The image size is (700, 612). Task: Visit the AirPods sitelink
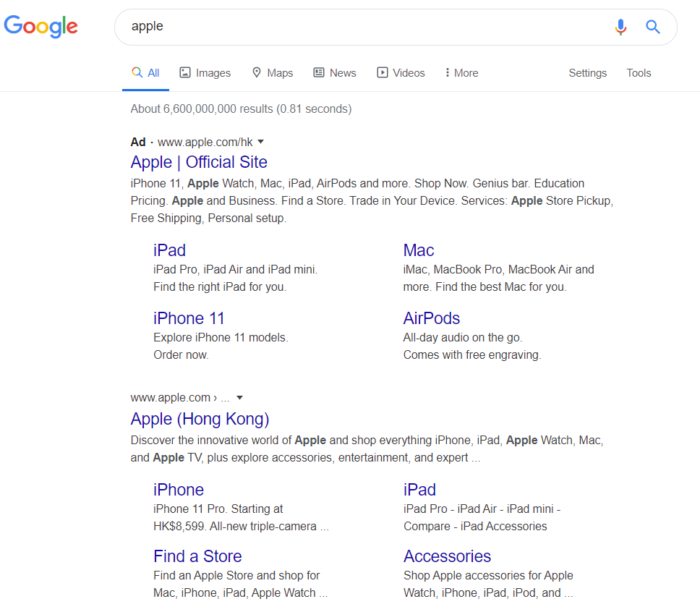pyautogui.click(x=431, y=318)
